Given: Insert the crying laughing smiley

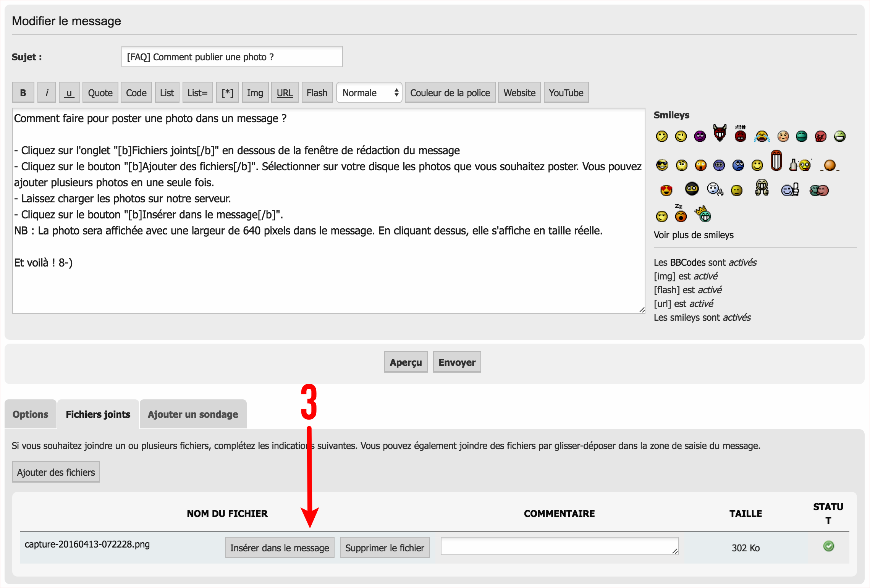Looking at the screenshot, I should (x=762, y=136).
